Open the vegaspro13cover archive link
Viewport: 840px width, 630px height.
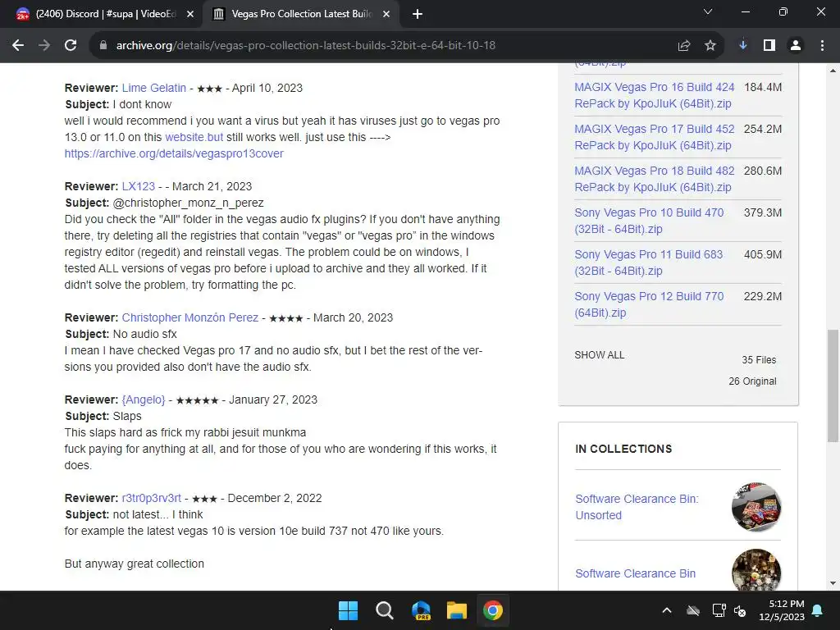(174, 153)
